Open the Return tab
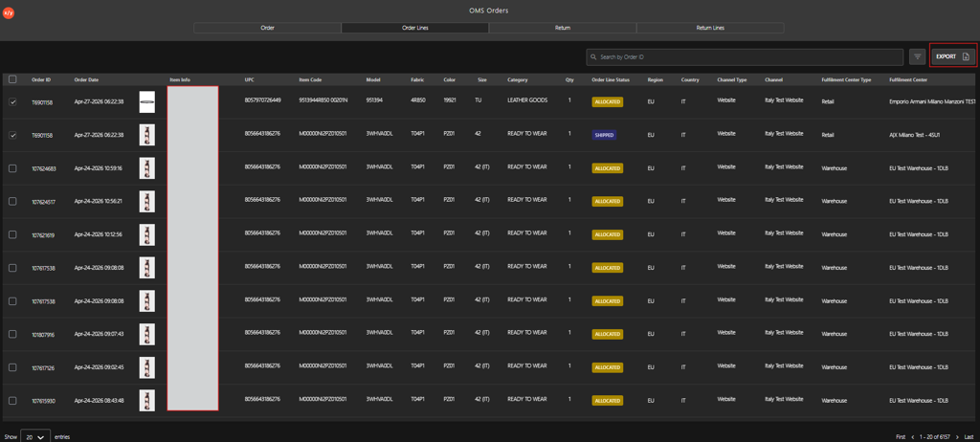Screen dimensions: 980x442 563,28
